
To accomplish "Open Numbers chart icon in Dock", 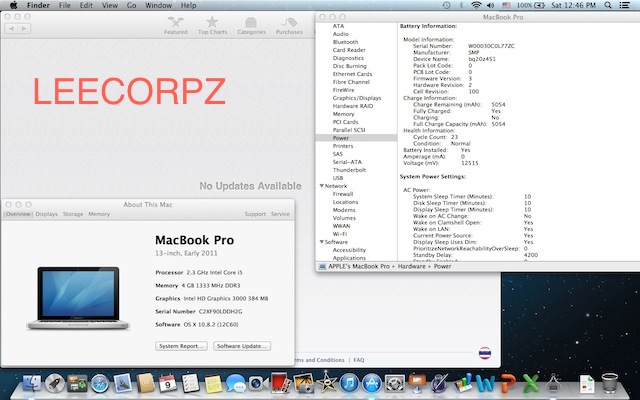I will coord(463,384).
